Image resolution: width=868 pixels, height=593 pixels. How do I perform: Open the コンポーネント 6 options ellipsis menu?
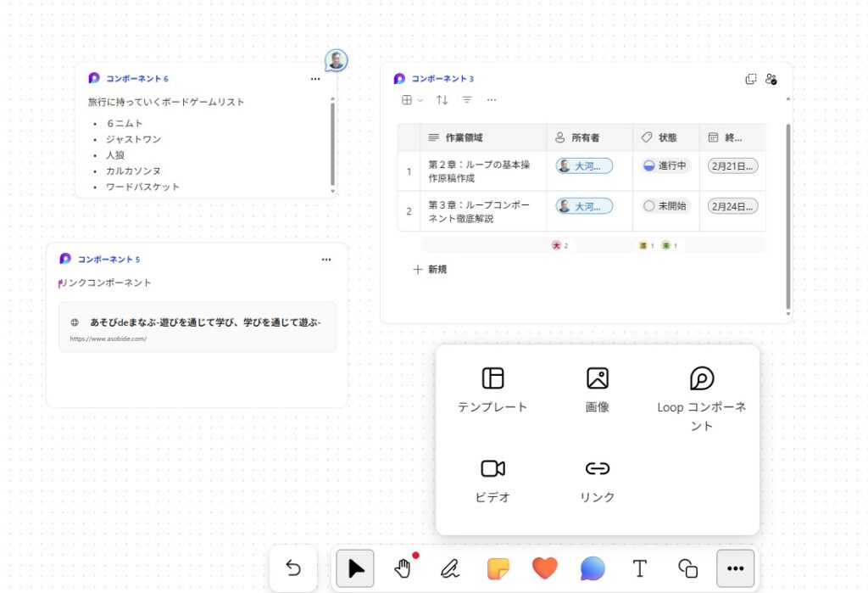coord(315,79)
